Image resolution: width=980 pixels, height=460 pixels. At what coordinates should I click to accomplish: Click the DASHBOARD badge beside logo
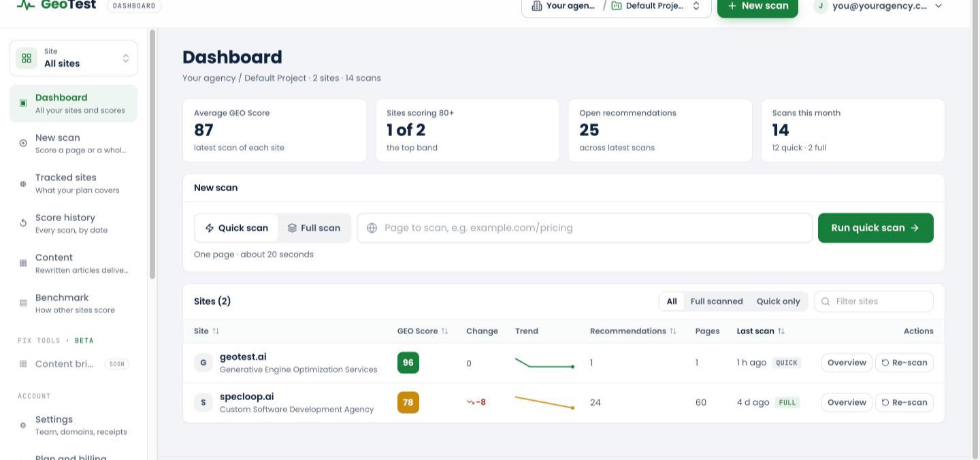click(x=134, y=6)
